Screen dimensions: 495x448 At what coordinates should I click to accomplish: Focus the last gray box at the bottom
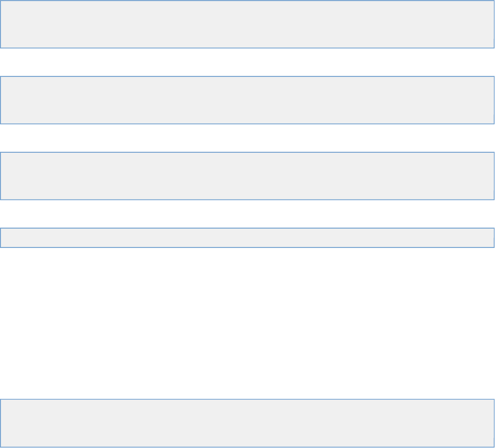[247, 423]
